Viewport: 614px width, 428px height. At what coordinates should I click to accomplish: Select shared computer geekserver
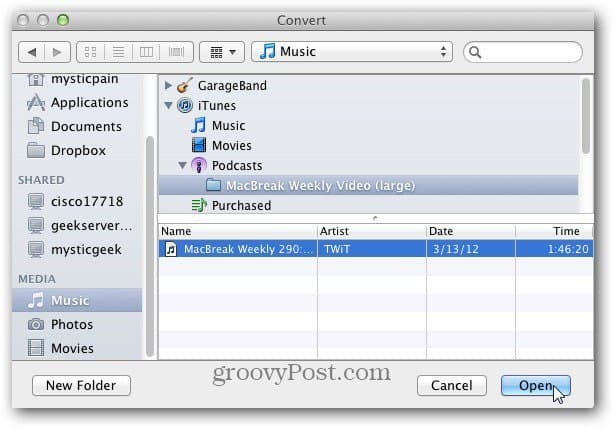[x=77, y=226]
